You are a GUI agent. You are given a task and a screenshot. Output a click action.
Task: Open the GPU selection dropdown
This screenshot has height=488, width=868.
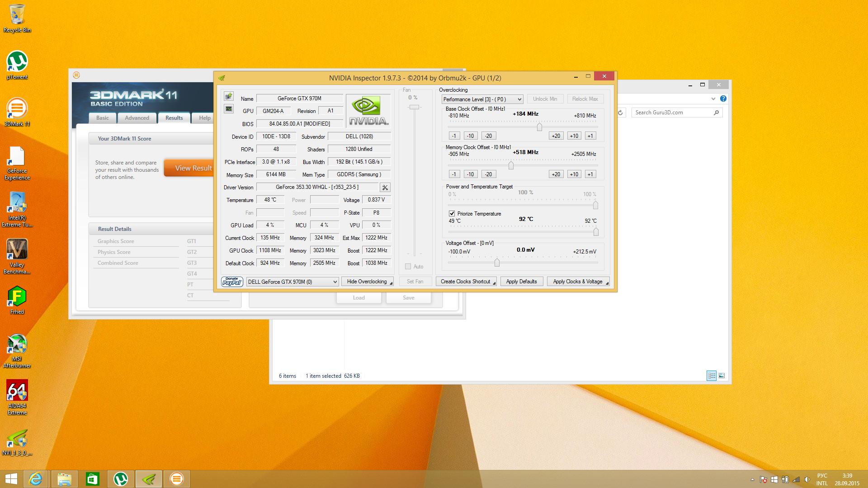[x=292, y=282]
